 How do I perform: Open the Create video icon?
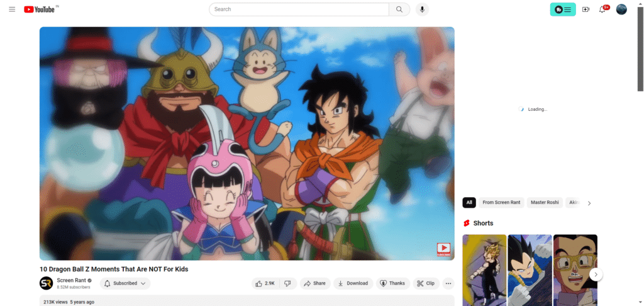[x=586, y=9]
